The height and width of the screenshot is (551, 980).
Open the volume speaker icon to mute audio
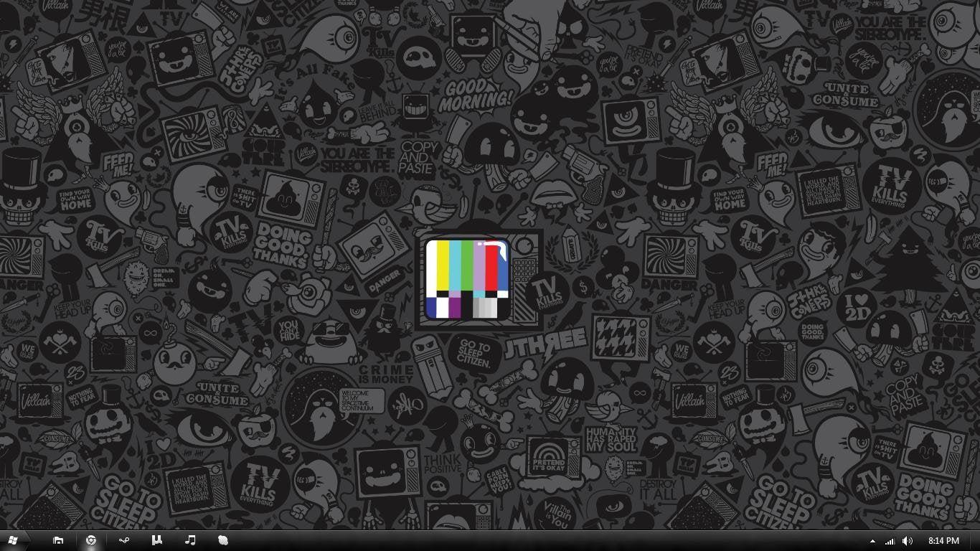click(907, 540)
